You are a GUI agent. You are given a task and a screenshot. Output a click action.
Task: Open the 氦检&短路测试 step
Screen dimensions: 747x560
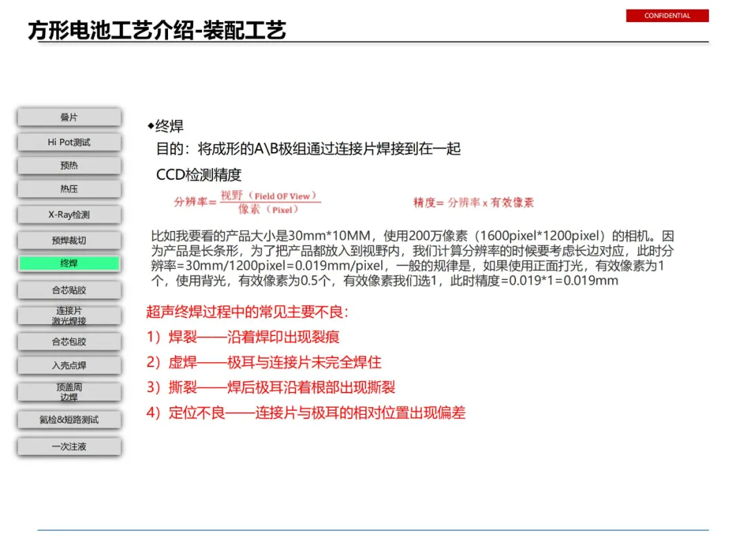click(x=69, y=420)
